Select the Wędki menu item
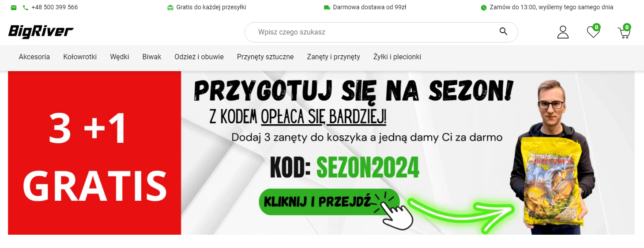 click(x=120, y=57)
